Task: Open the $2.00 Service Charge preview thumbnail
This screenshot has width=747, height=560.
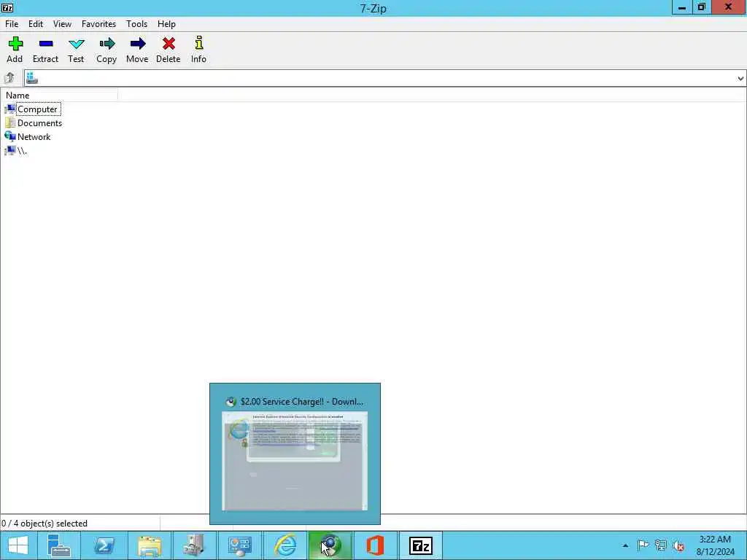Action: (x=295, y=454)
